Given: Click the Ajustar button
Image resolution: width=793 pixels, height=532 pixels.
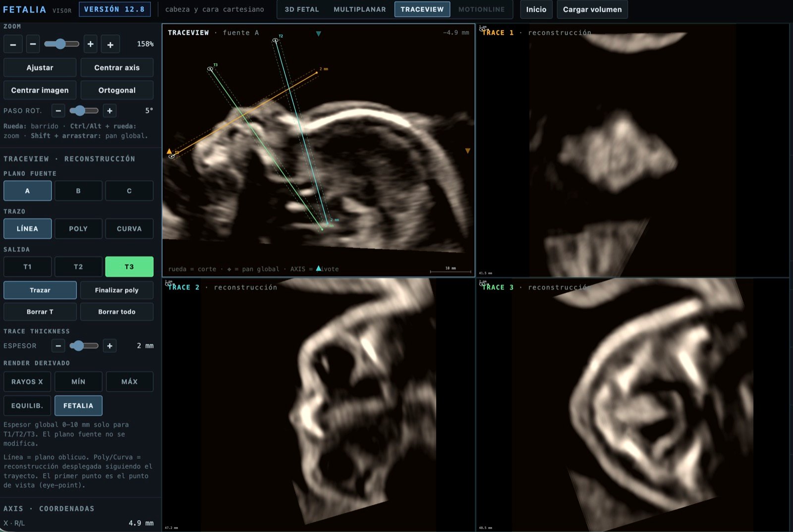Looking at the screenshot, I should 40,68.
